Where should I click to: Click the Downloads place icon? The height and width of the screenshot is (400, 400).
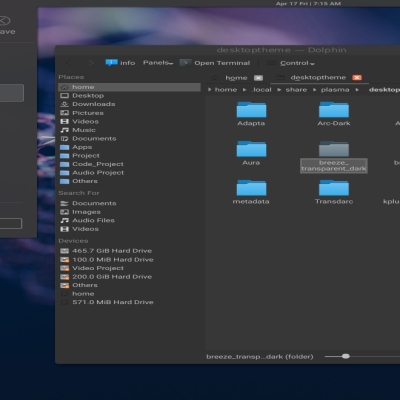point(64,104)
